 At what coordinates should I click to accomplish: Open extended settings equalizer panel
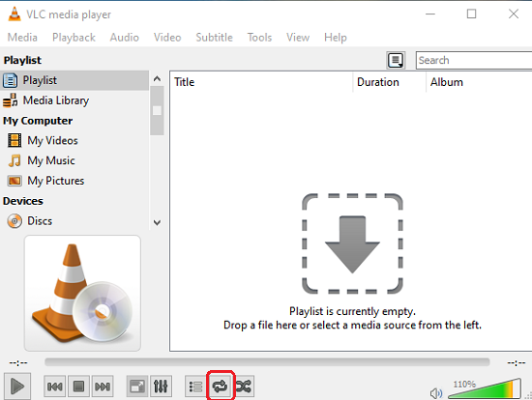point(161,386)
